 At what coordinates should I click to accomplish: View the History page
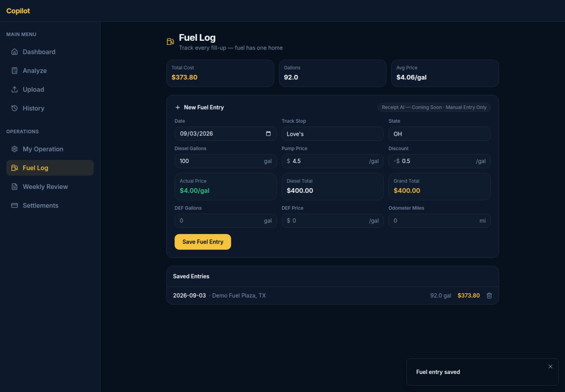click(50, 108)
